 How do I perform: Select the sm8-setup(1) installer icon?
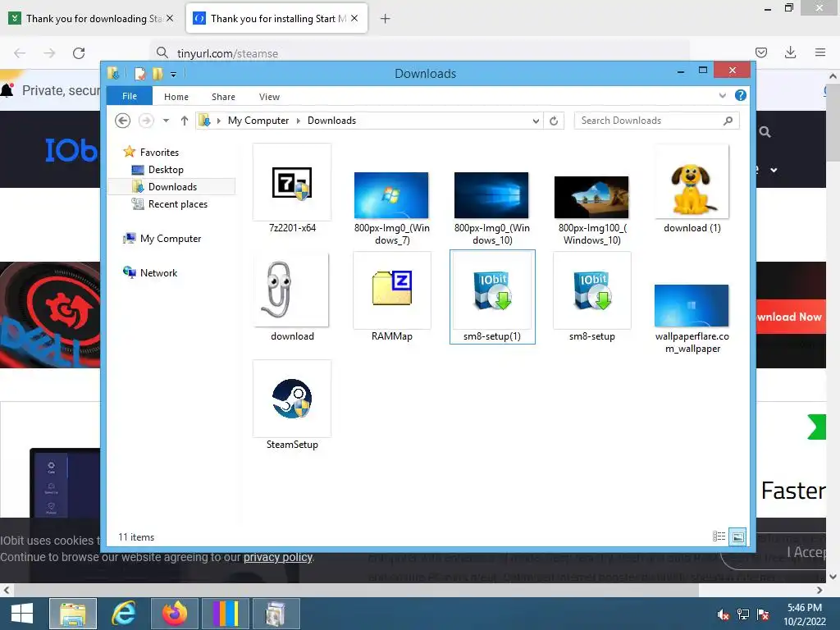(x=492, y=297)
